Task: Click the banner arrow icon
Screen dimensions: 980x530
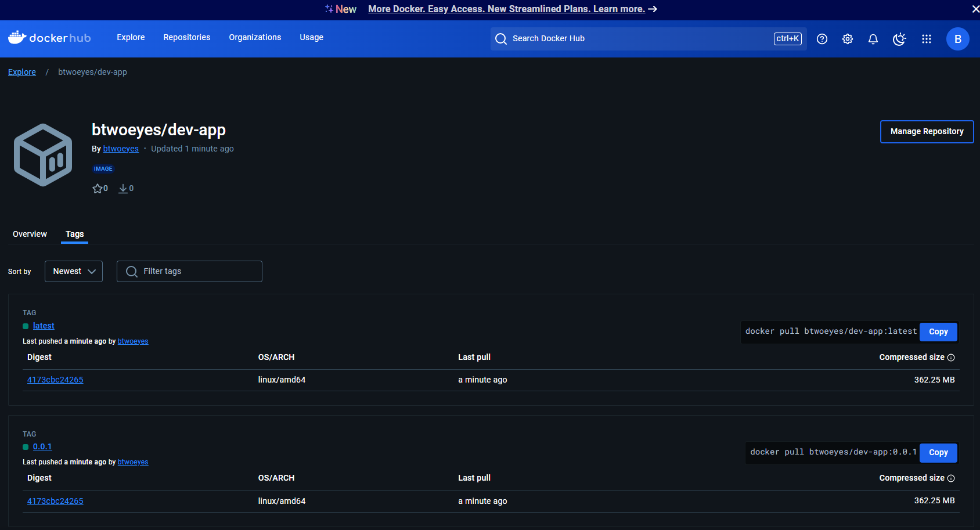Action: click(653, 9)
